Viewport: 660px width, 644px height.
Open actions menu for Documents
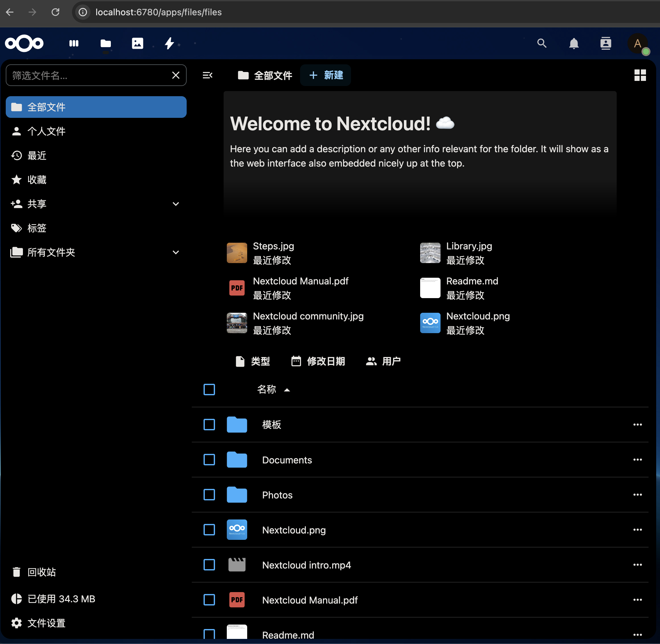(x=637, y=460)
